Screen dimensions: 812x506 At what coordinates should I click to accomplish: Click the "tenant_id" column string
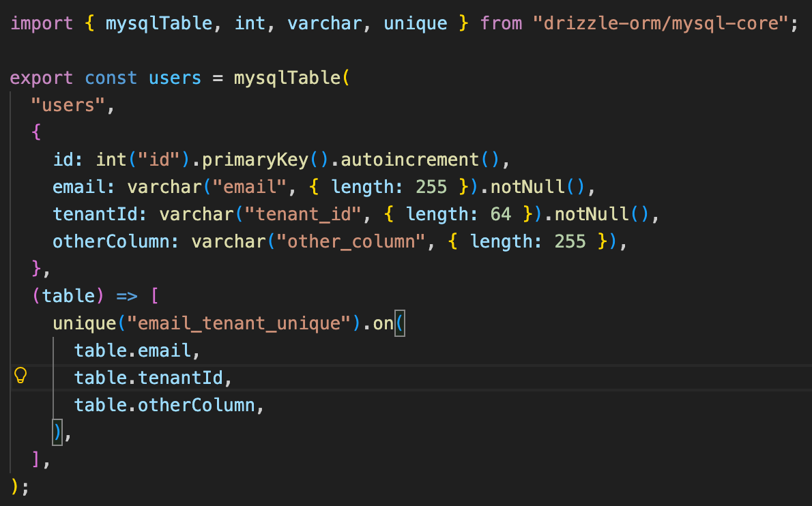[303, 214]
